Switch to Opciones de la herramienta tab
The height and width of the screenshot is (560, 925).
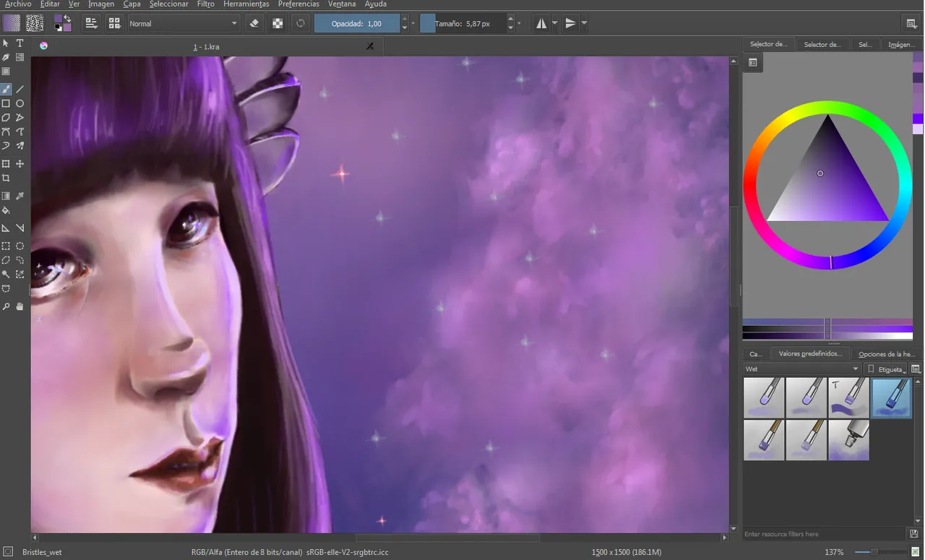pyautogui.click(x=887, y=353)
